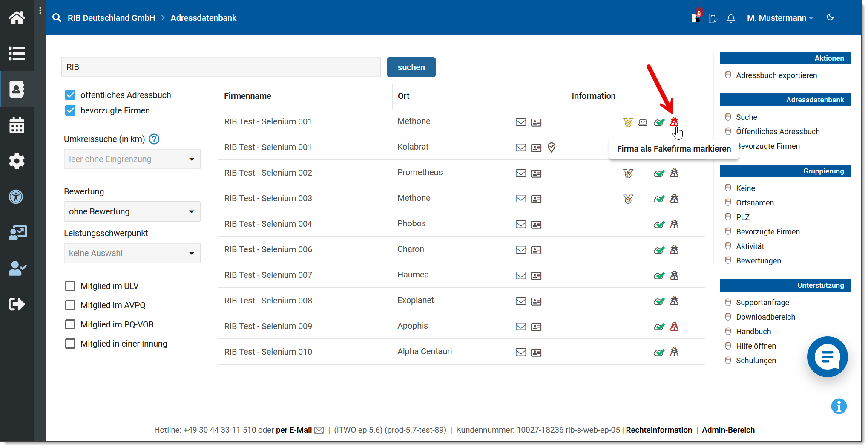
Task: Click green checkmark icon for Selenium 006
Action: point(659,250)
